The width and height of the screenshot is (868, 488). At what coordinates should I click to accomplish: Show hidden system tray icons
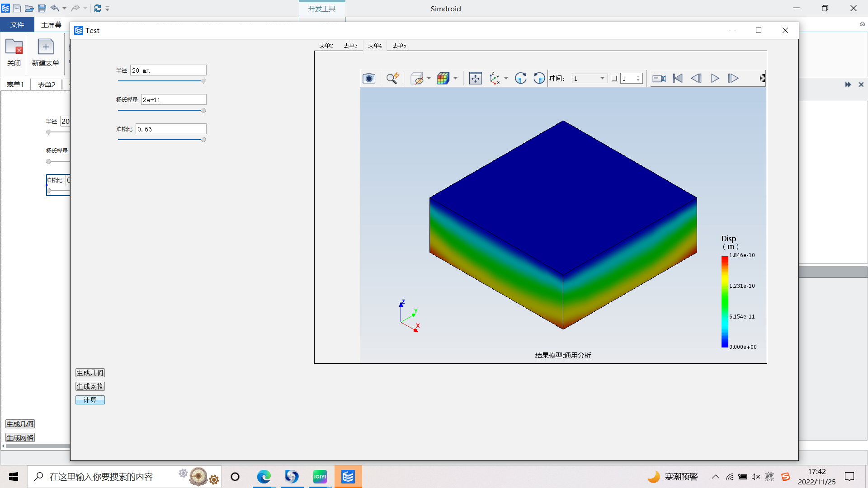[x=715, y=477]
